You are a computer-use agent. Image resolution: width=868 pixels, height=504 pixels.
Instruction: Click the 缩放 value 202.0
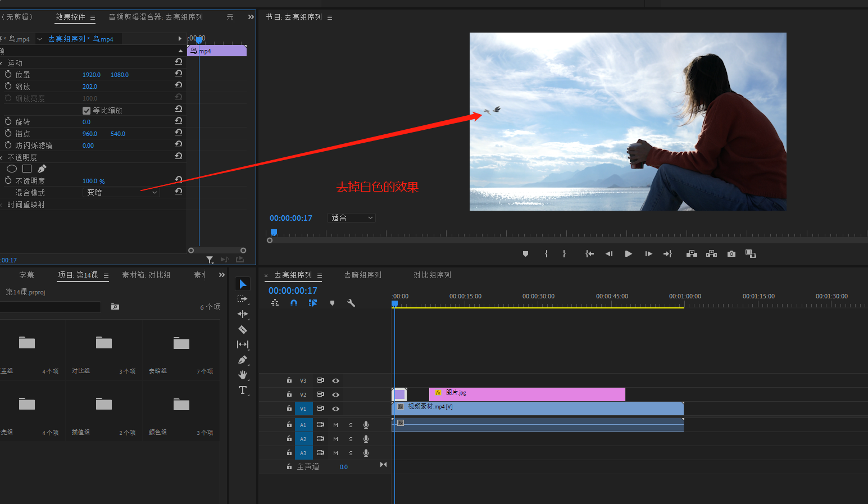click(90, 87)
